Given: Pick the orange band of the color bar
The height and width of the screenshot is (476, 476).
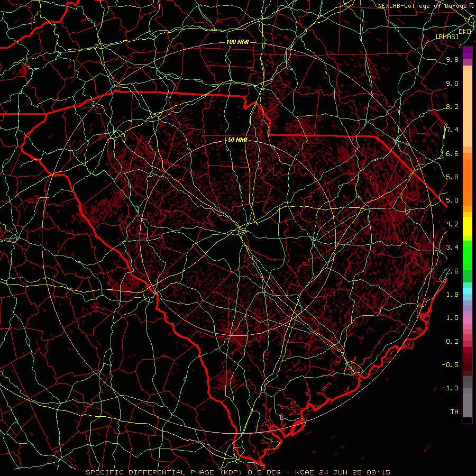Looking at the screenshot, I should (x=467, y=182).
